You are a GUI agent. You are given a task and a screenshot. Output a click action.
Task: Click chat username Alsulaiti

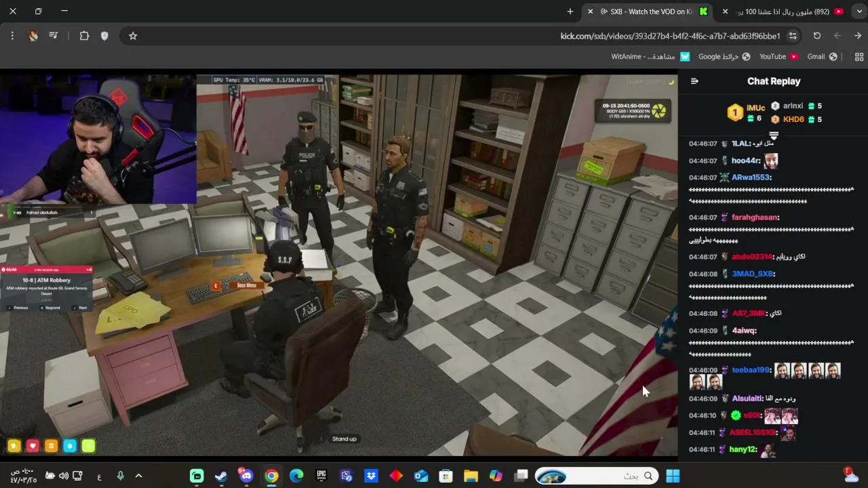747,399
